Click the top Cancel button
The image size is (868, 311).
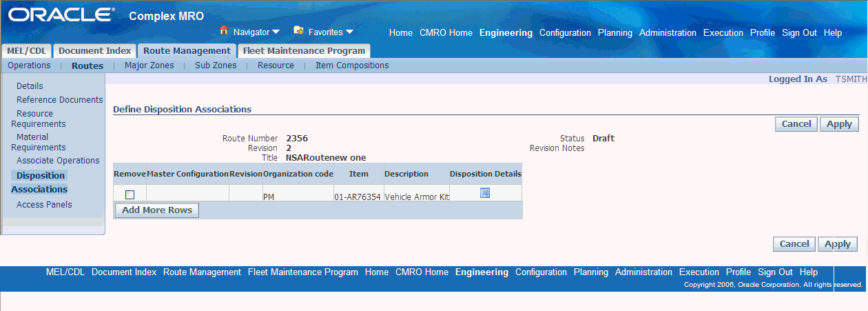(x=796, y=124)
